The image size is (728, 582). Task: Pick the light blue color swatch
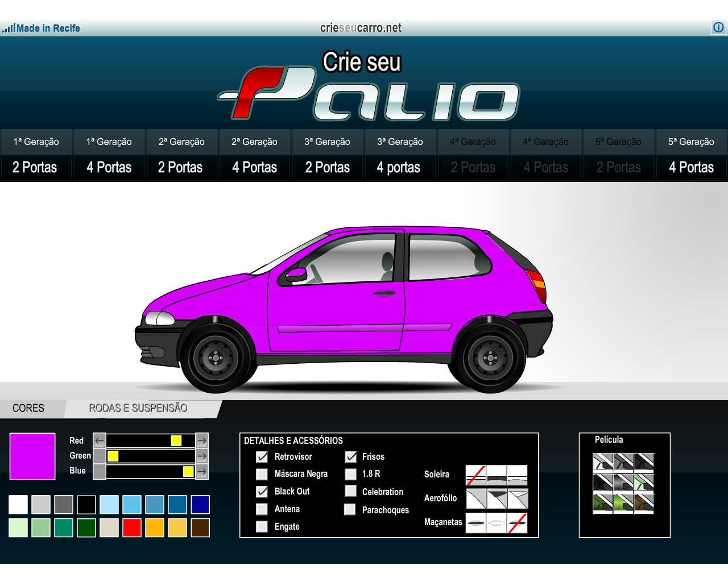point(109,505)
